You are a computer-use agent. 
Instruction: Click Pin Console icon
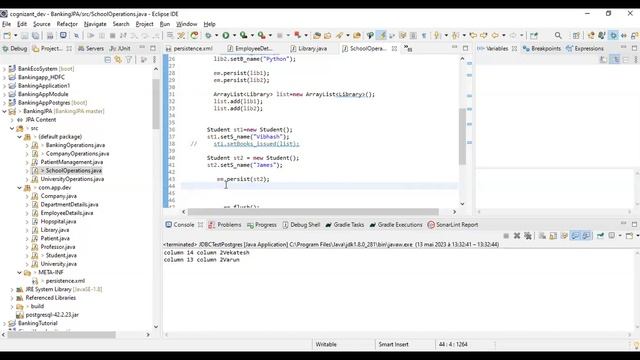point(600,236)
